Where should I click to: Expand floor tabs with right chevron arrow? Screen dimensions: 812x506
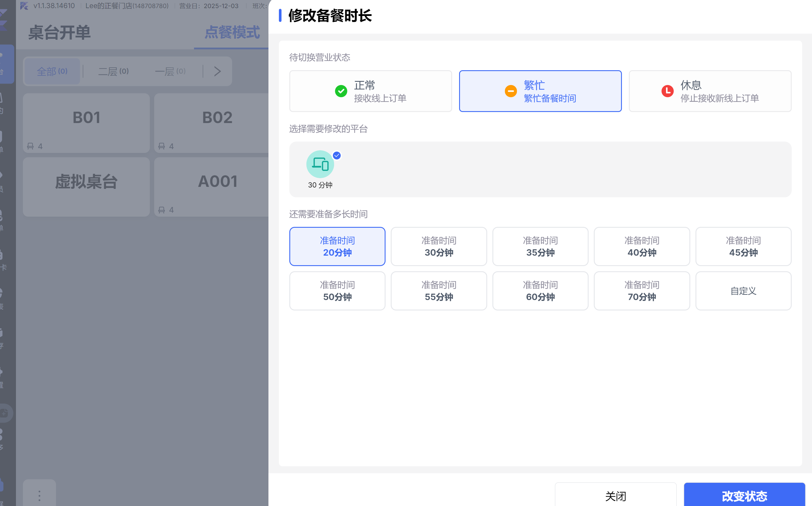click(x=218, y=71)
